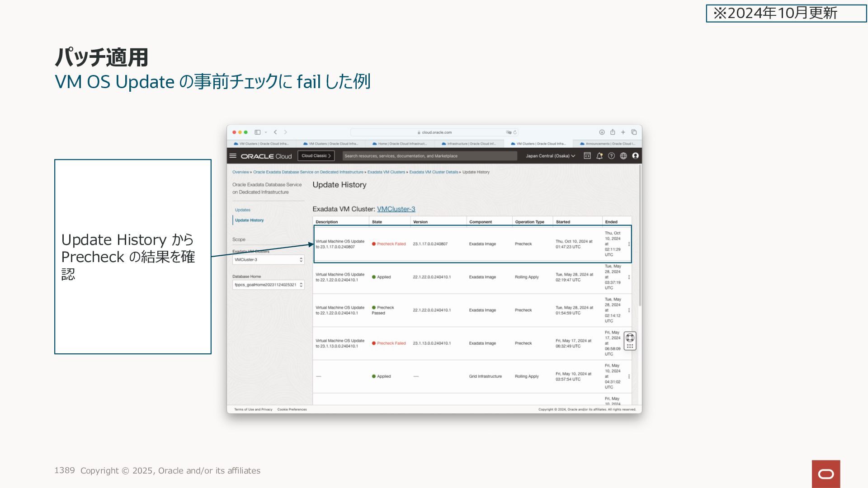Click the Exadata VM Clusters breadcrumb link
868x488 pixels.
[x=386, y=172]
